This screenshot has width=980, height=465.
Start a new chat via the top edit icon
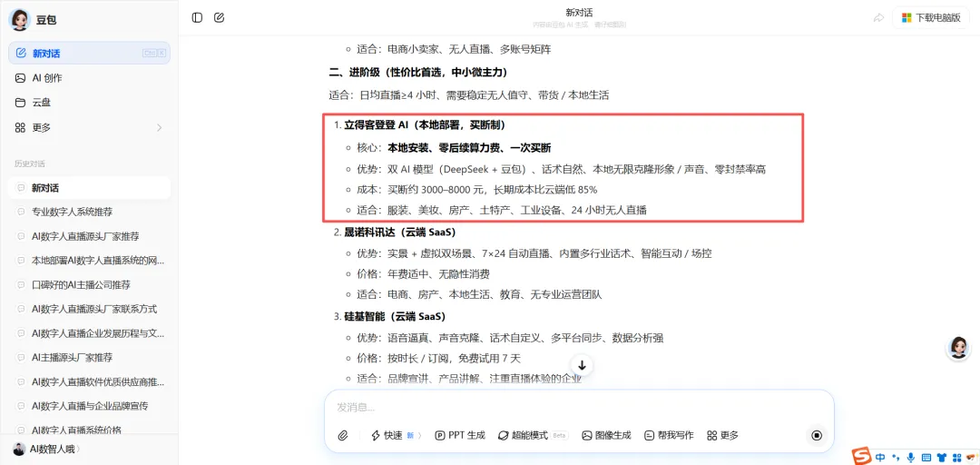pos(219,17)
